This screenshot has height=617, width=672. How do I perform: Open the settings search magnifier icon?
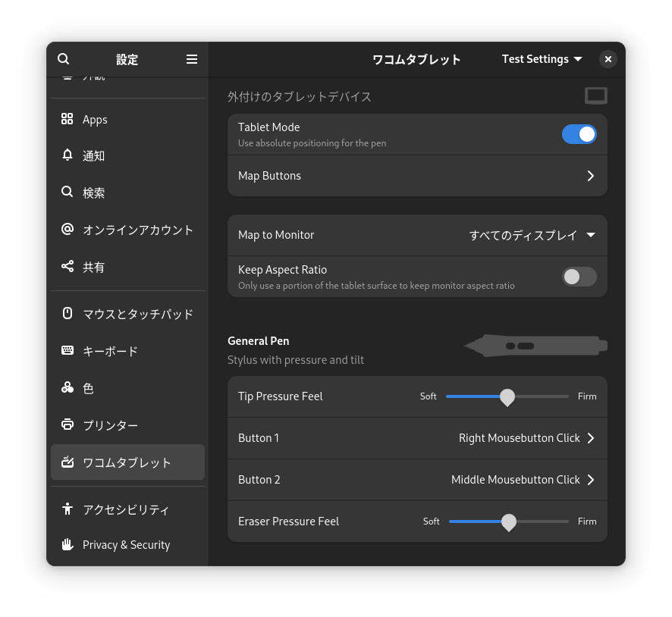[64, 58]
